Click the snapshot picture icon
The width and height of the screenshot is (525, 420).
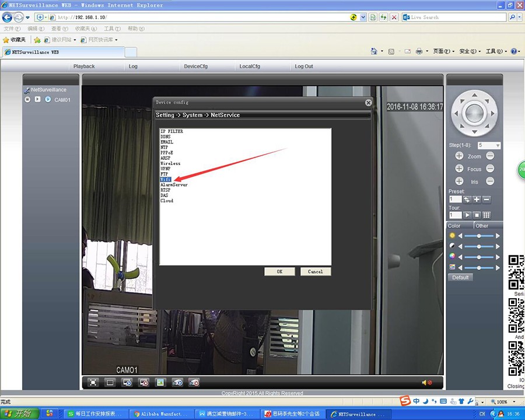tap(160, 383)
